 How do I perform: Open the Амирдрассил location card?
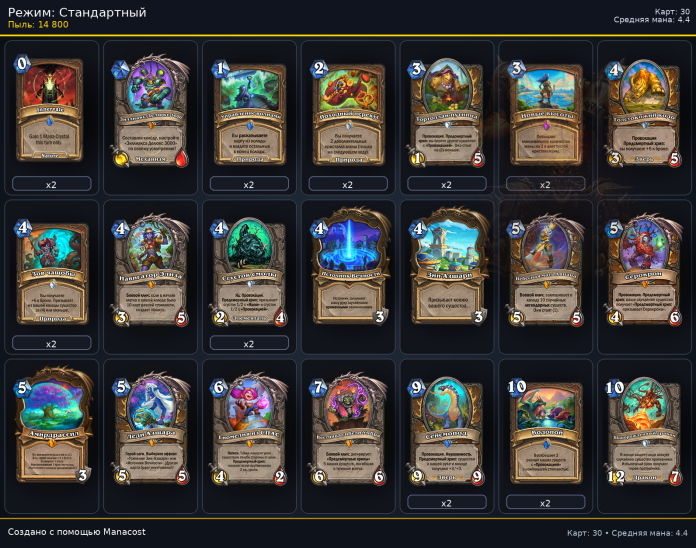click(52, 425)
